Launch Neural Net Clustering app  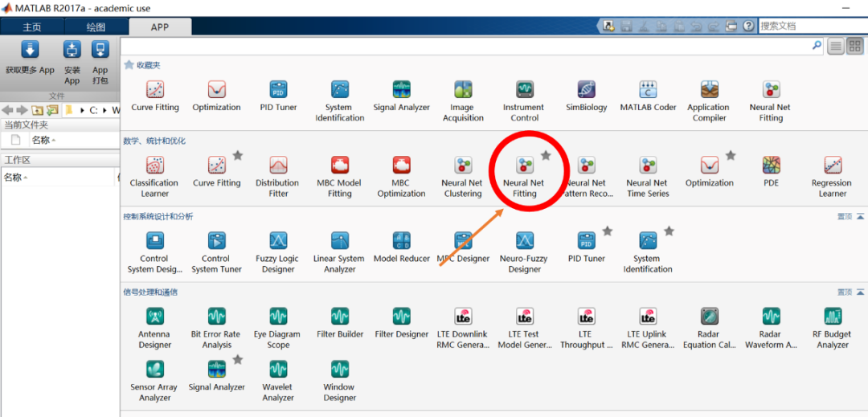[463, 177]
